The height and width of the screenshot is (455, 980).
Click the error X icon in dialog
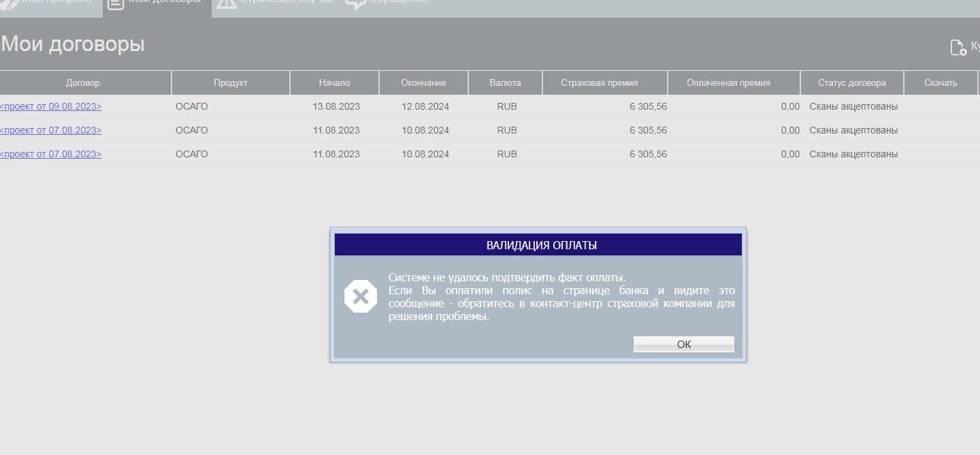click(360, 296)
